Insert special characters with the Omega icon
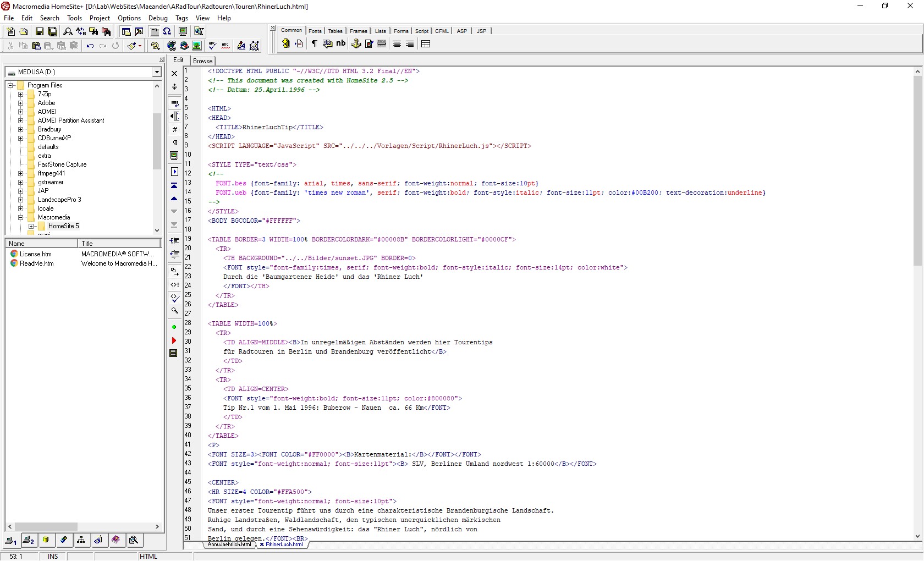The width and height of the screenshot is (924, 561). point(167,32)
